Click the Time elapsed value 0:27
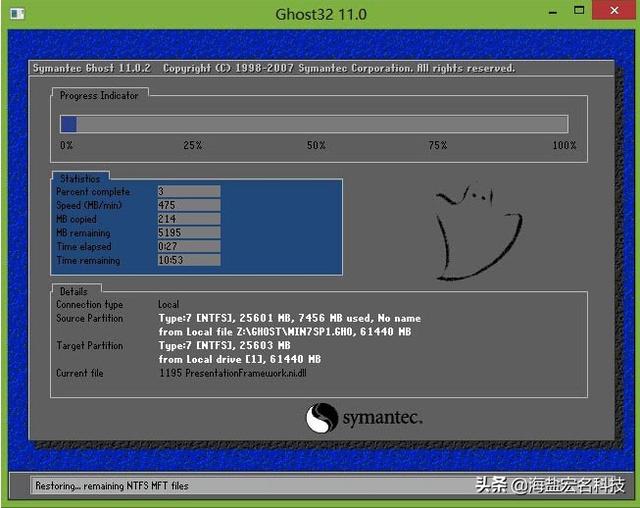 pos(189,246)
